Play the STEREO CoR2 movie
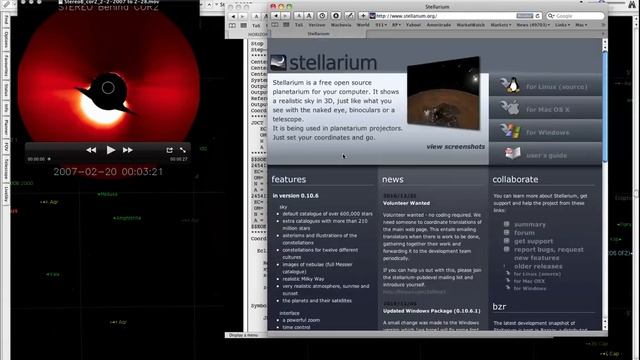 point(110,150)
